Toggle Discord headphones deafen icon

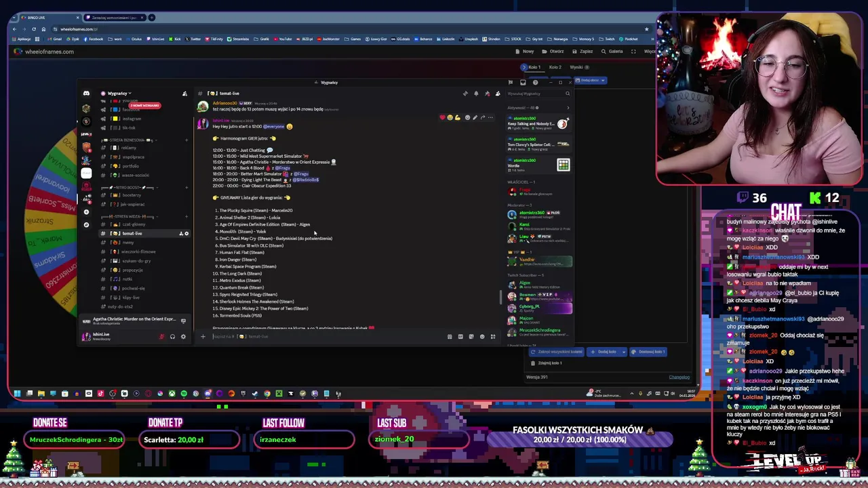(172, 337)
